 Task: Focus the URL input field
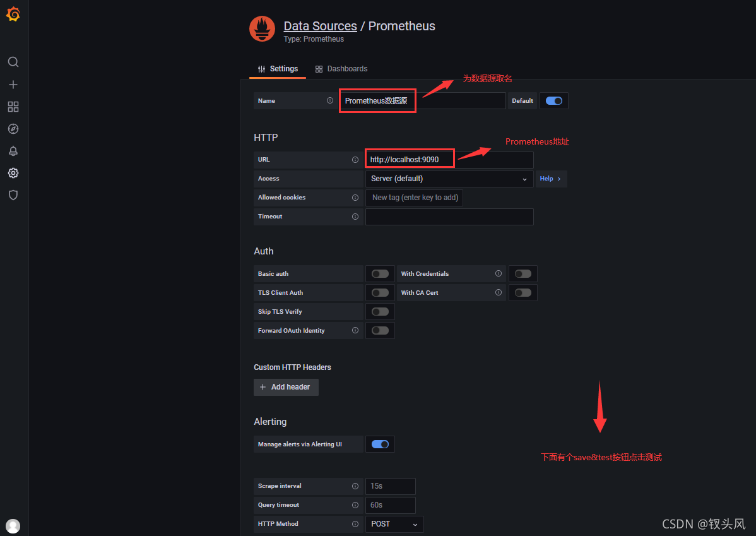(x=449, y=160)
